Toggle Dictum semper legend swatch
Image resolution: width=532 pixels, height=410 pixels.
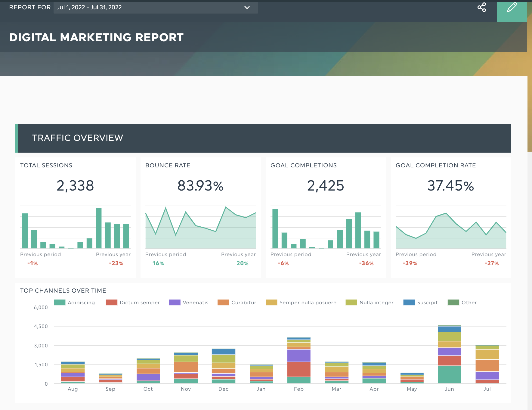click(111, 303)
